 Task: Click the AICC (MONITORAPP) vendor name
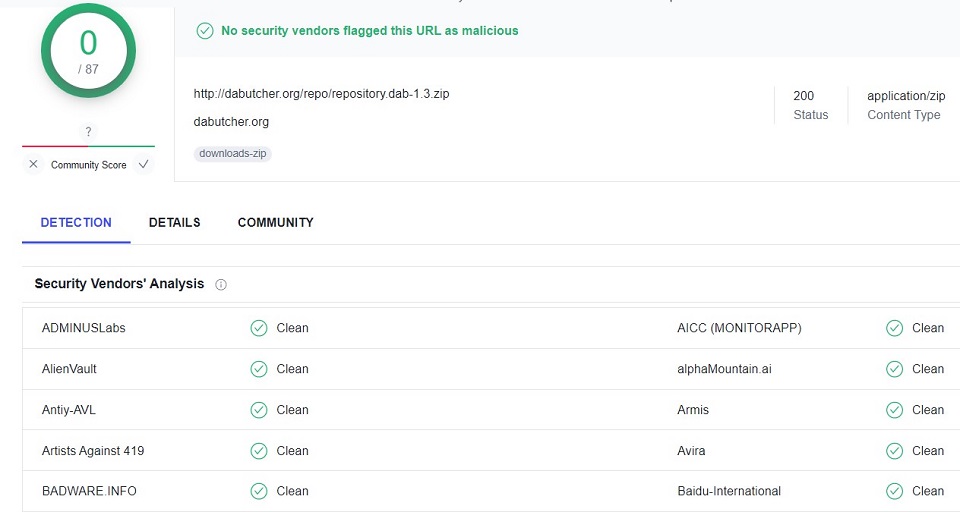(x=739, y=328)
